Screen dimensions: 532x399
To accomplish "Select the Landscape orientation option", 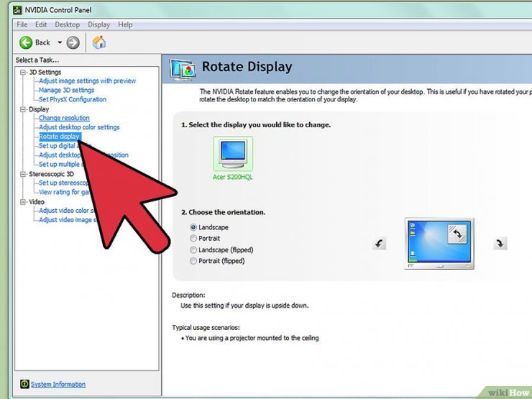I will pos(193,227).
